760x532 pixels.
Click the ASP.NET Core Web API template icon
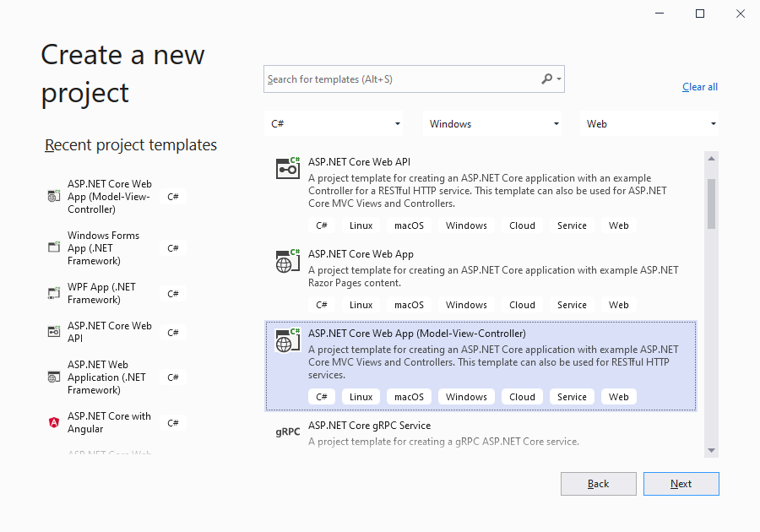click(x=288, y=168)
